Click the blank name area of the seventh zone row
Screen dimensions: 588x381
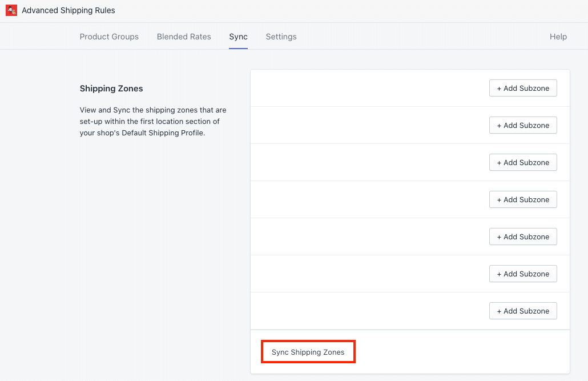[365, 311]
